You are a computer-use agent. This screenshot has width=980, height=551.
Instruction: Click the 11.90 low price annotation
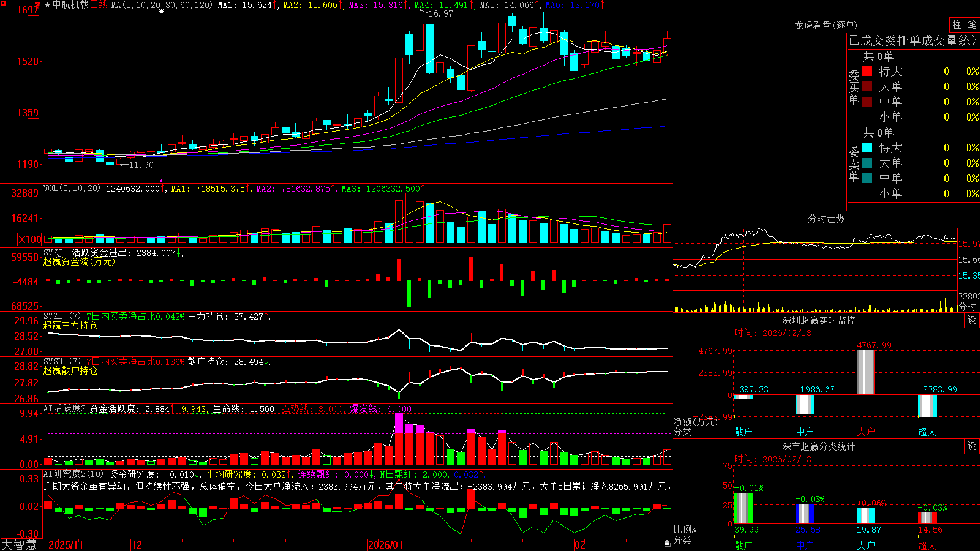pyautogui.click(x=141, y=165)
